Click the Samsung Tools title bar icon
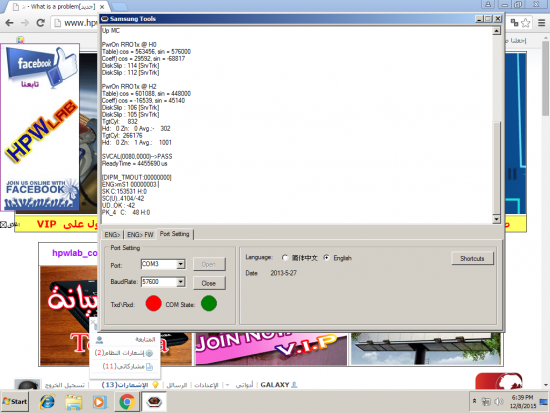 (x=105, y=19)
